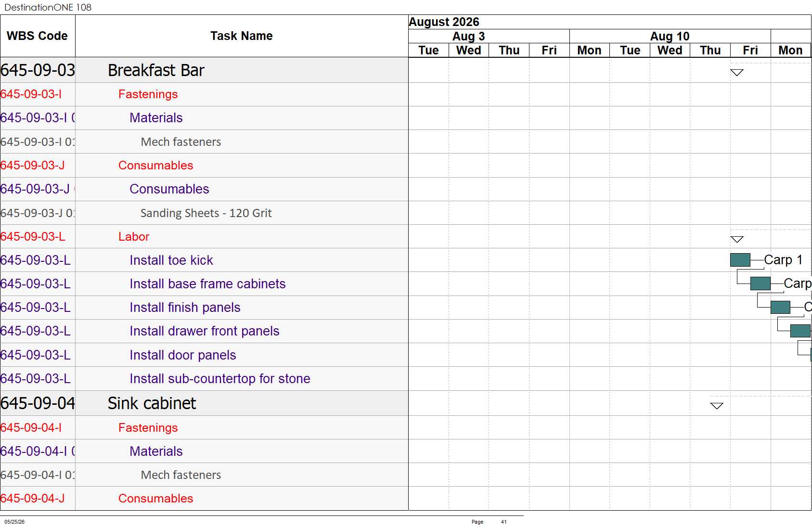
Task: Select the Install door panels task
Action: (x=183, y=355)
